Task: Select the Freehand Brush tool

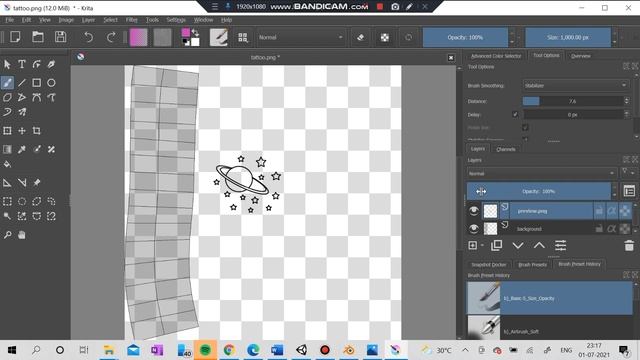Action: 7,83
